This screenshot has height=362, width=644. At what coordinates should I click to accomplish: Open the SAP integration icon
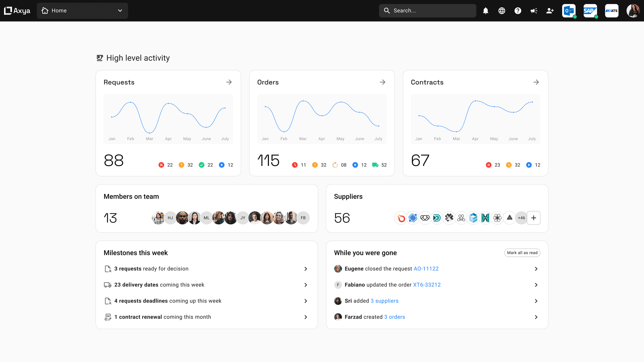[590, 11]
